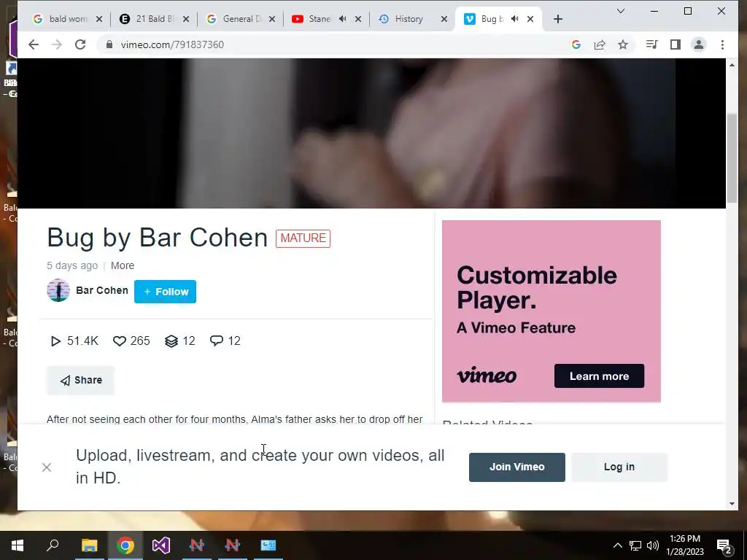
Task: Open a new browser tab
Action: click(x=558, y=19)
